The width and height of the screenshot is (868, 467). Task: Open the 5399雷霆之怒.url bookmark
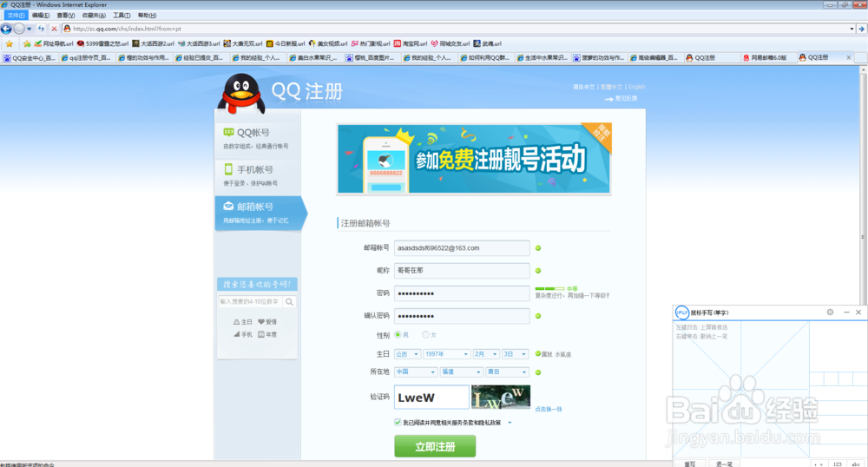pos(103,43)
